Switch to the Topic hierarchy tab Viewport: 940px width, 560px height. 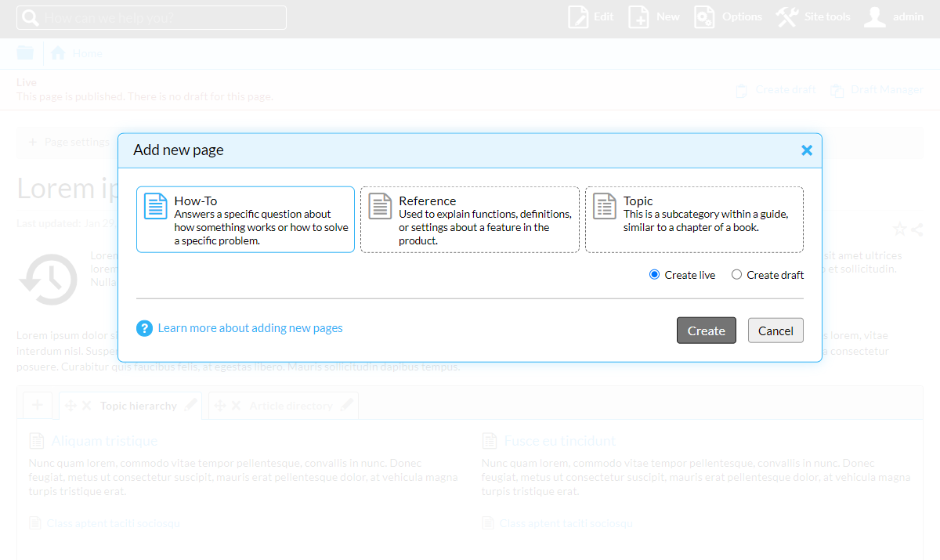(138, 406)
